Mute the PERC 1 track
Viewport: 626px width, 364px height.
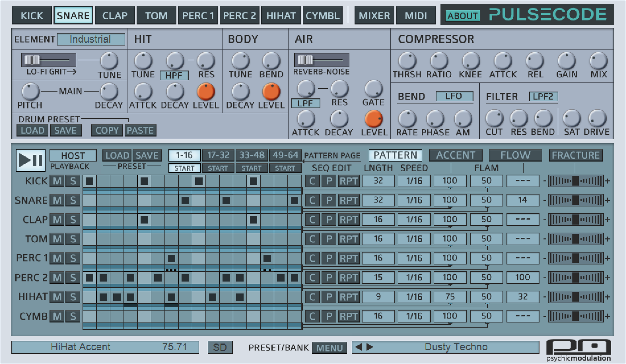[x=57, y=258]
